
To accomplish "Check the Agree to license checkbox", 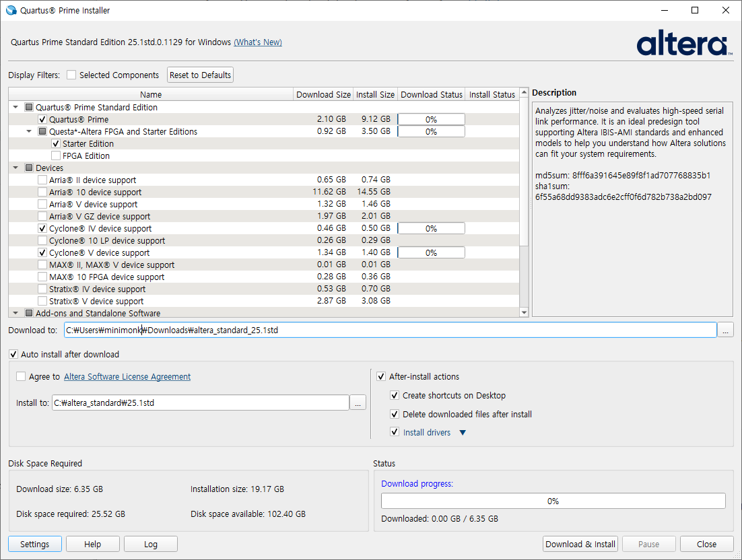I will [x=21, y=376].
